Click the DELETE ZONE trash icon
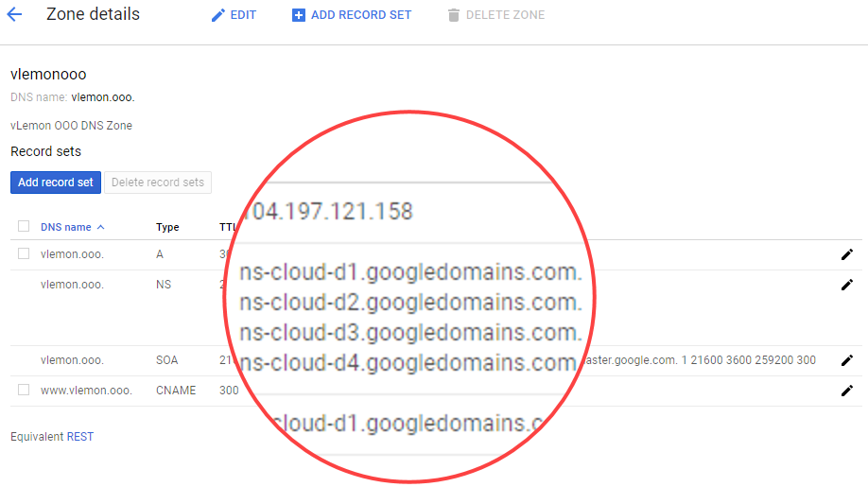 (454, 15)
